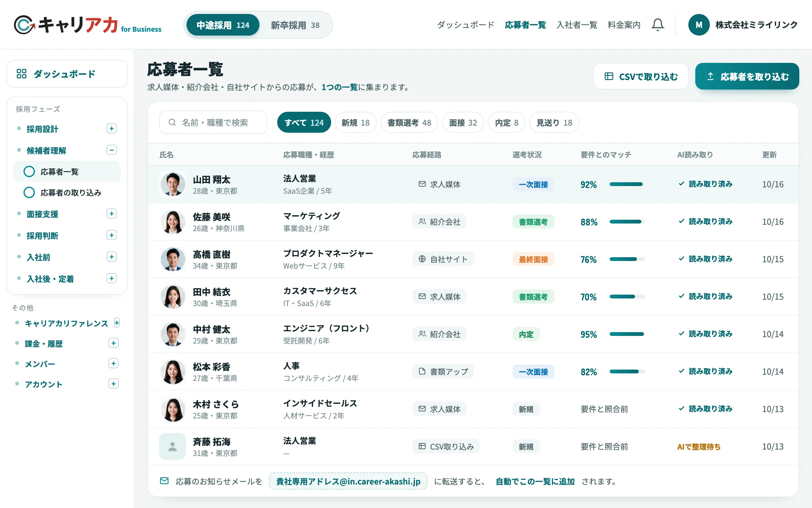Click 佐藤 美咲's profile photo

(x=173, y=222)
